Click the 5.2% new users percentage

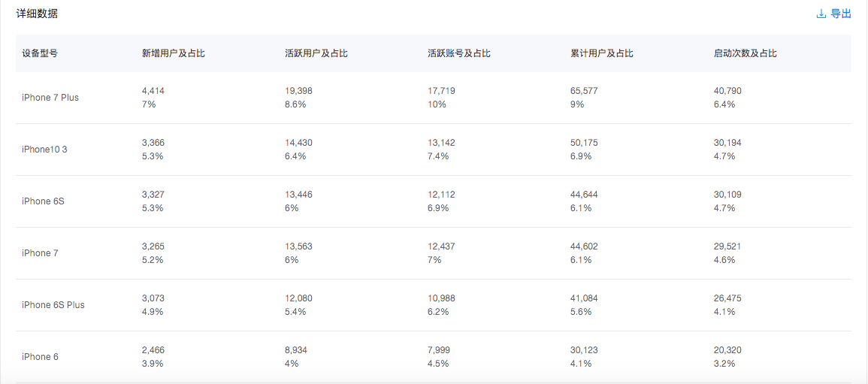[153, 260]
